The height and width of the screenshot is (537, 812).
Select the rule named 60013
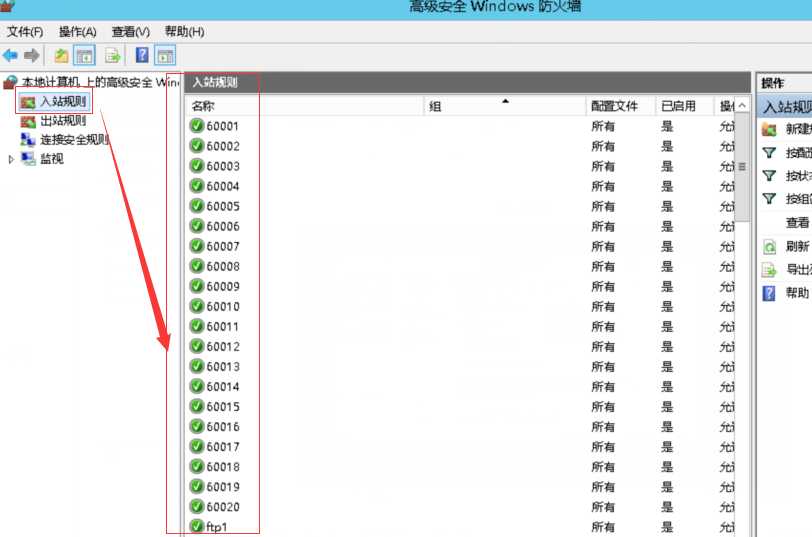(x=223, y=367)
